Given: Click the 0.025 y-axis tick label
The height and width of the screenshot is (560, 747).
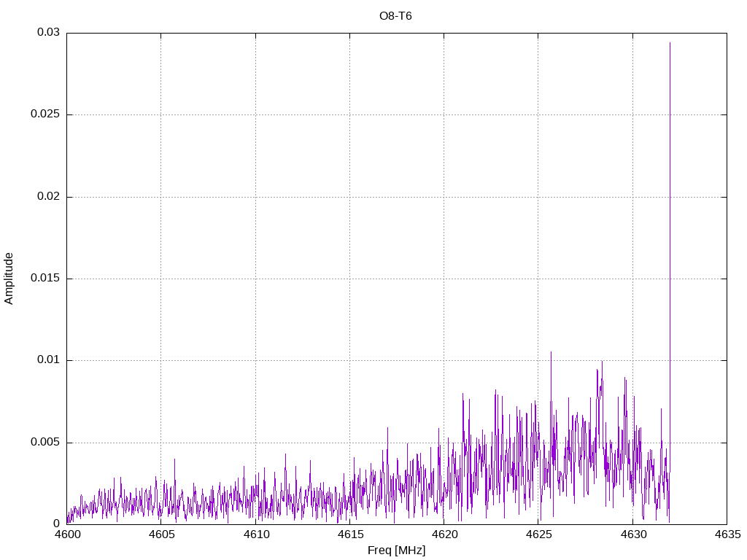Looking at the screenshot, I should pyautogui.click(x=45, y=114).
